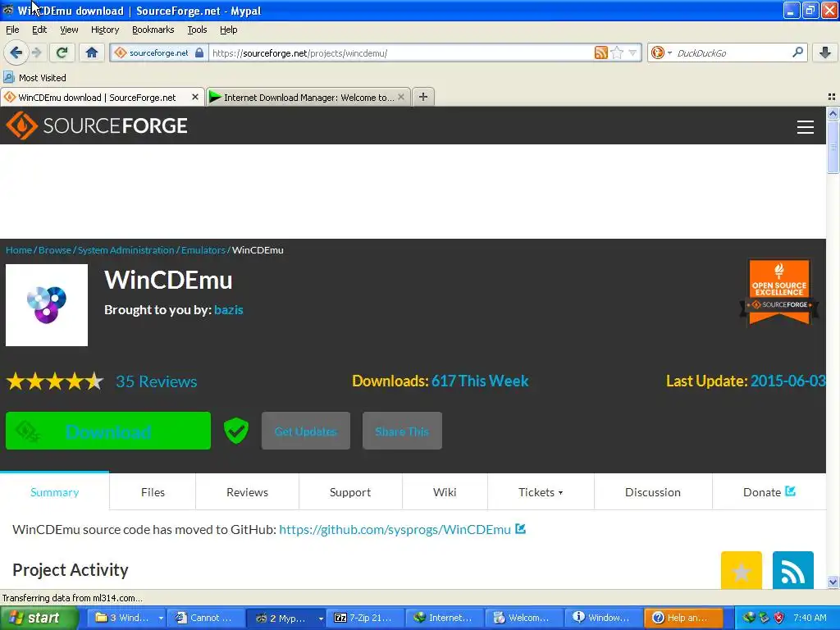Open the Help menu

click(x=229, y=30)
